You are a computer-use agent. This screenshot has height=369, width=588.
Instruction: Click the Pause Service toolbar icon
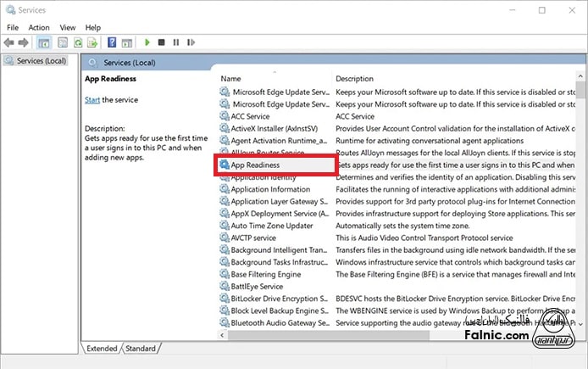[175, 42]
